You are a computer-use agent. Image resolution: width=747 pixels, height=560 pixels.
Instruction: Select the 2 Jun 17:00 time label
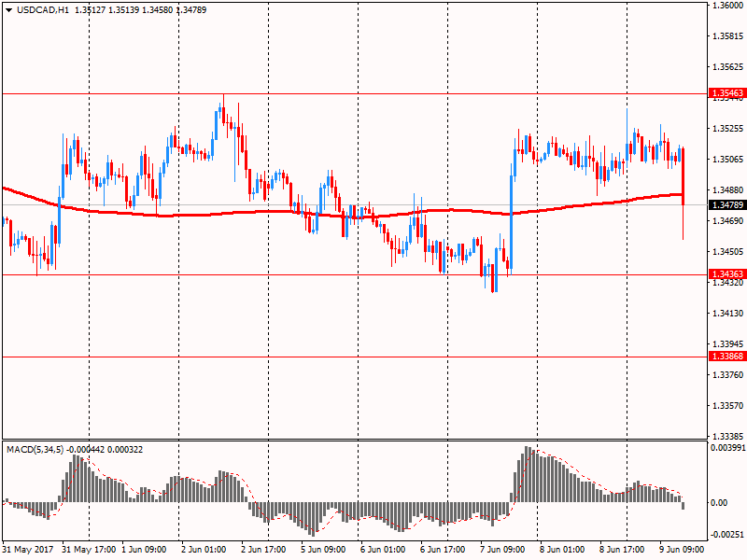click(263, 550)
